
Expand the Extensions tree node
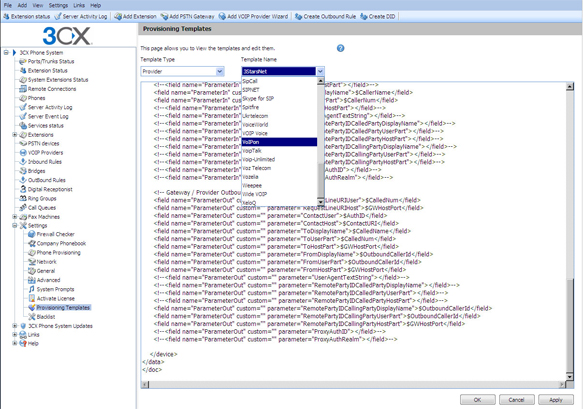pos(15,135)
